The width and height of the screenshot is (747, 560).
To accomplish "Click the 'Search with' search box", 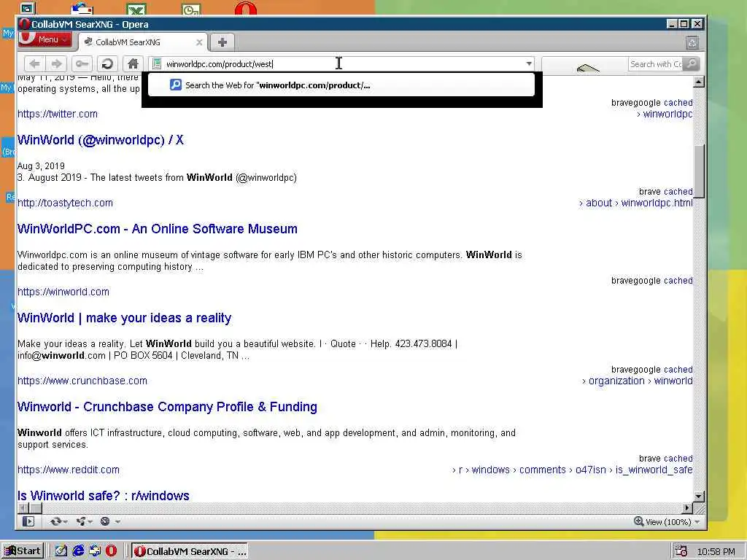I will pos(656,64).
